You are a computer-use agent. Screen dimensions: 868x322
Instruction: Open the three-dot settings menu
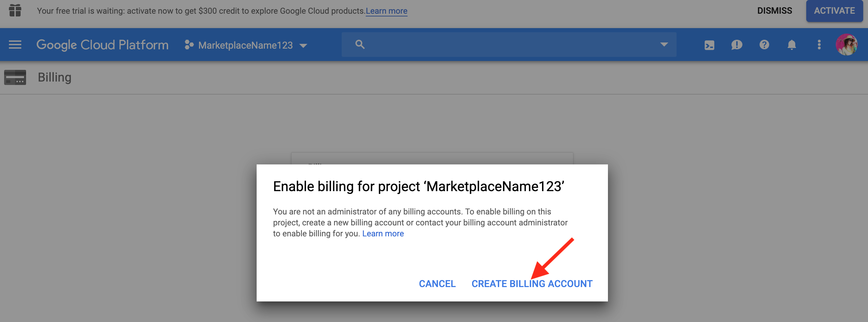point(819,45)
